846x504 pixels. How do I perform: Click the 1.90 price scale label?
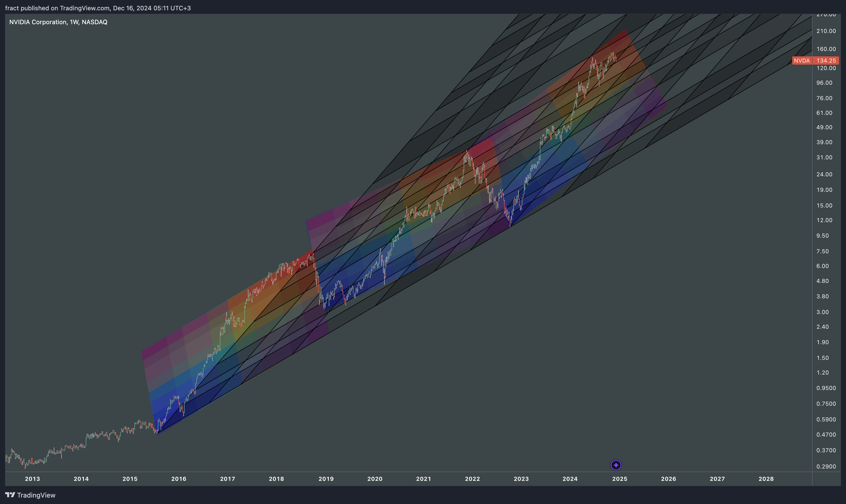tap(823, 342)
